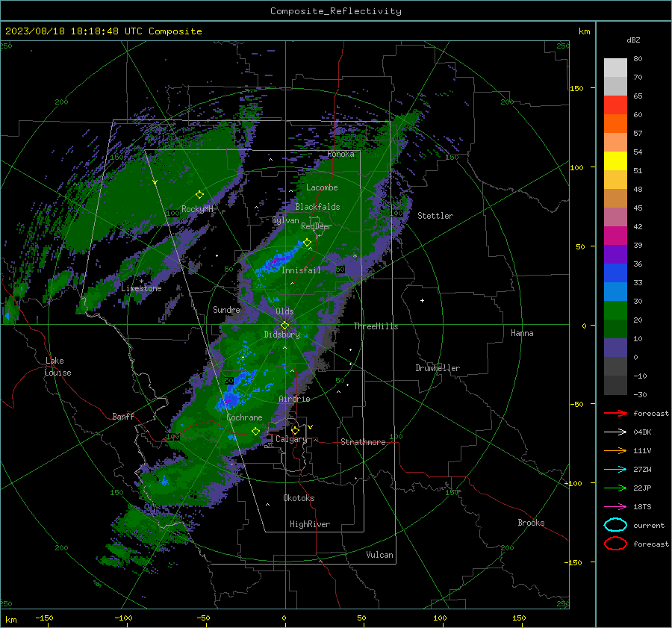Click the Lake Louise label
The height and width of the screenshot is (628, 672).
click(57, 367)
